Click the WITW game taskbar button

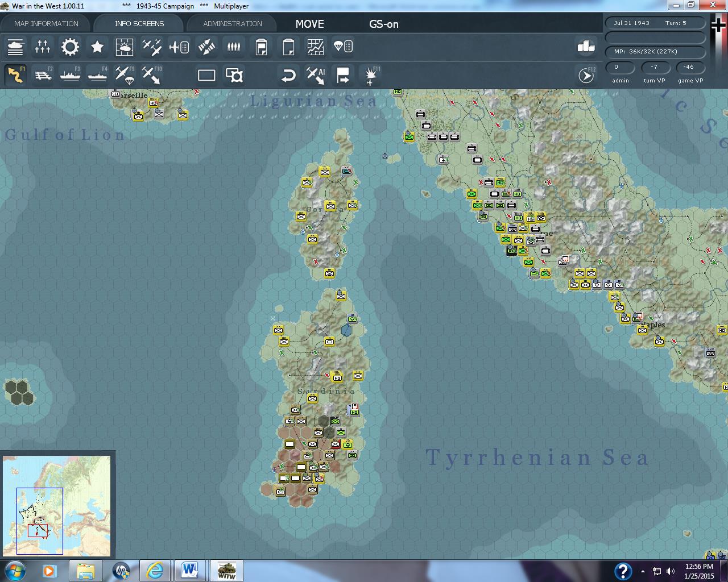point(226,570)
